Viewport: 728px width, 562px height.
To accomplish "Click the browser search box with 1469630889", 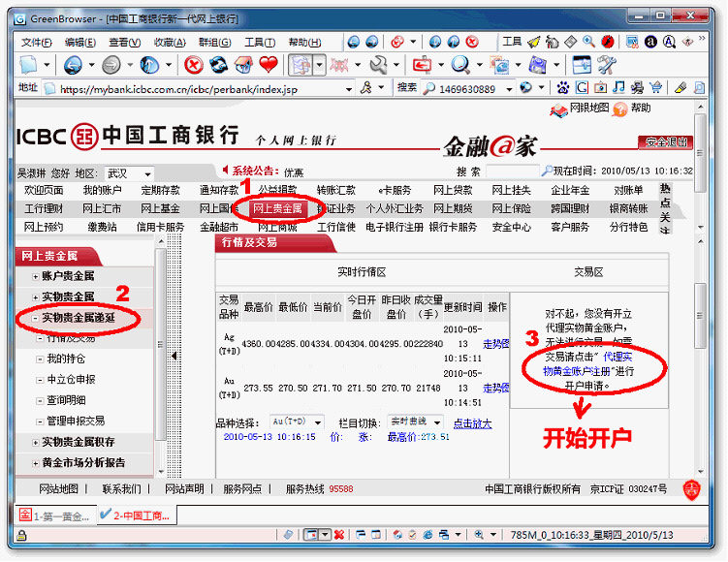I will 468,88.
